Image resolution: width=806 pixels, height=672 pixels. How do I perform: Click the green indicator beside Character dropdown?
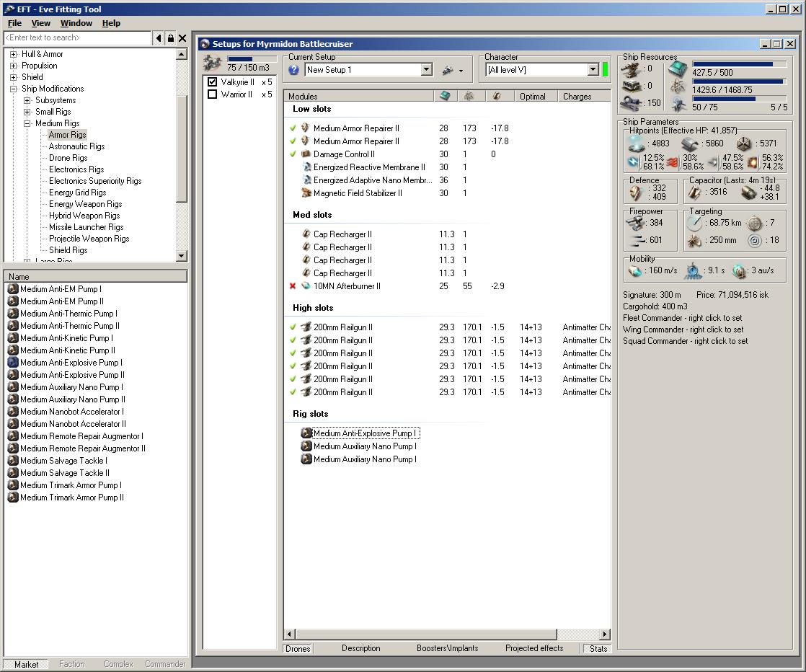606,70
